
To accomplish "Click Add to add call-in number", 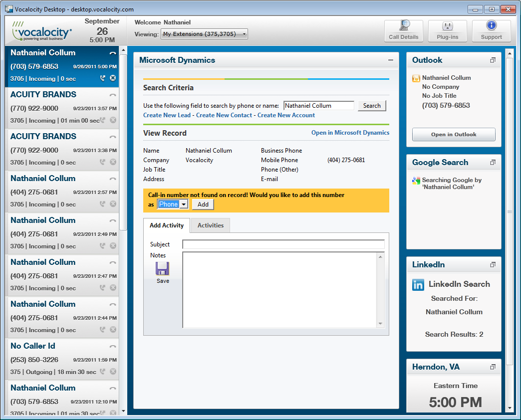I will pyautogui.click(x=203, y=204).
